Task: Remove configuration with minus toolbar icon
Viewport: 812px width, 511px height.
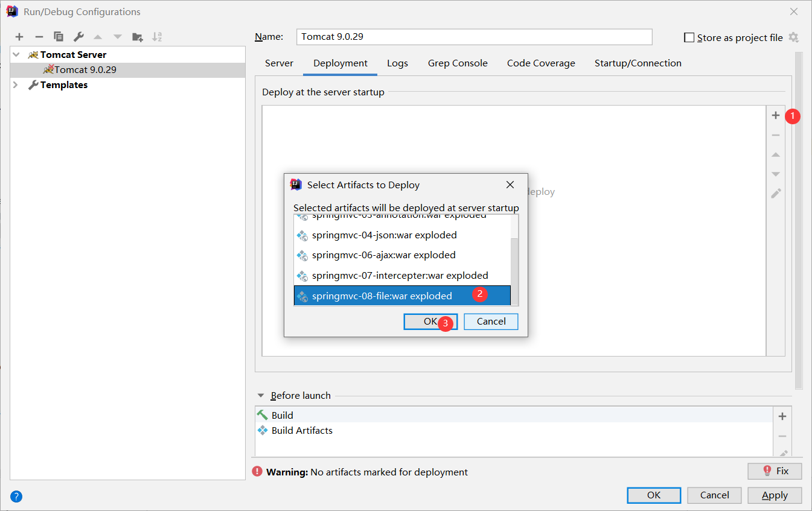Action: click(39, 37)
